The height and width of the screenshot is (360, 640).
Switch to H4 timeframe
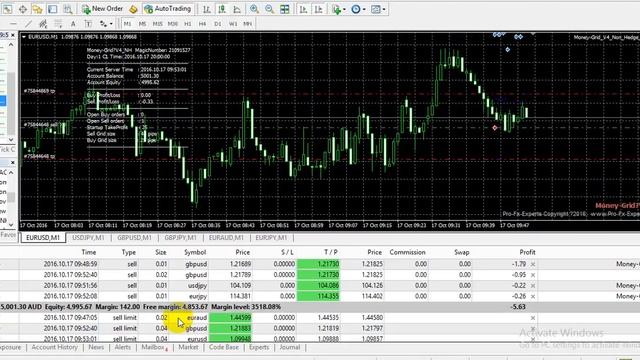coord(202,24)
